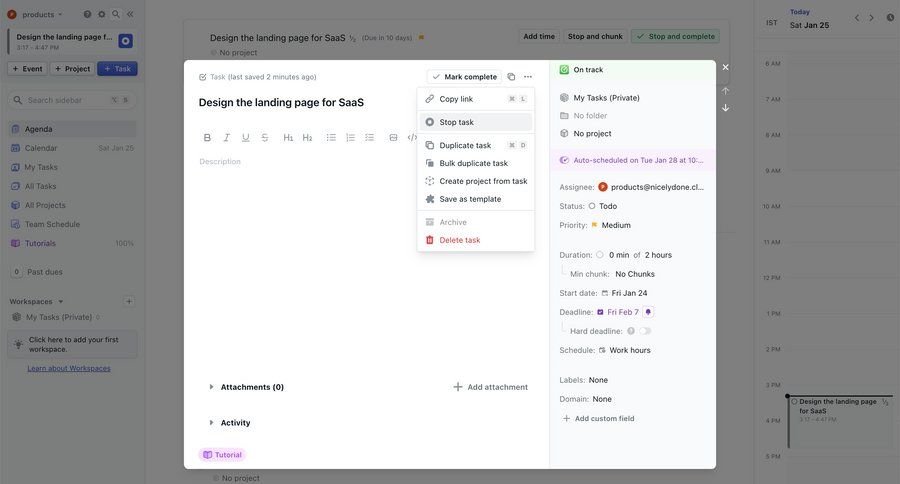The image size is (900, 484).
Task: Change Assignee products@nicelydone
Action: coord(651,187)
